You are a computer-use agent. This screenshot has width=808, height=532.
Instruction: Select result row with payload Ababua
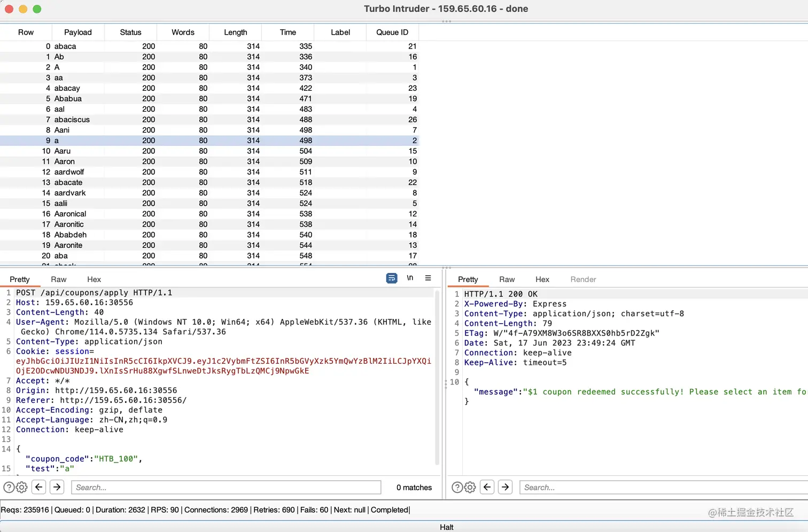(209, 99)
